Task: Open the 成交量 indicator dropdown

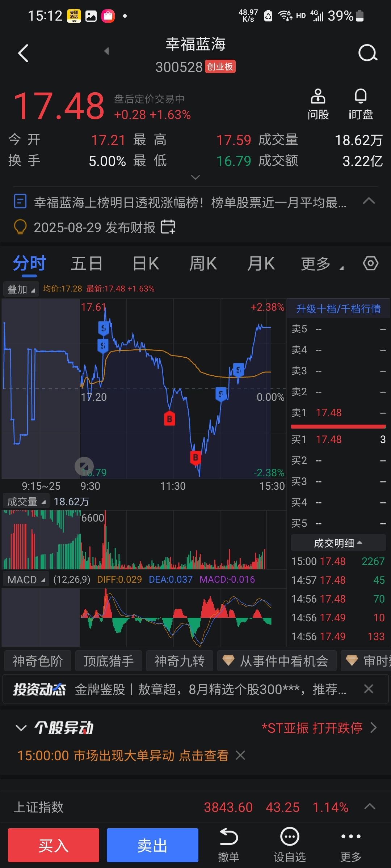Action: click(26, 502)
